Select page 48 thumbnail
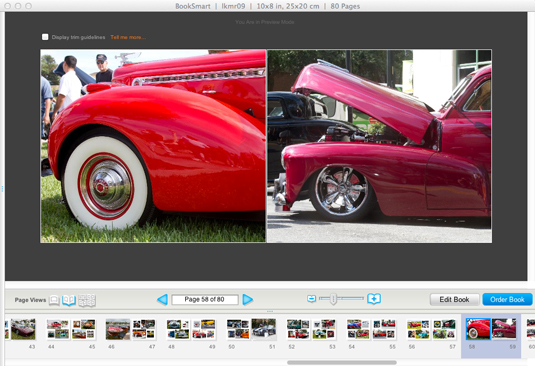 [x=178, y=329]
